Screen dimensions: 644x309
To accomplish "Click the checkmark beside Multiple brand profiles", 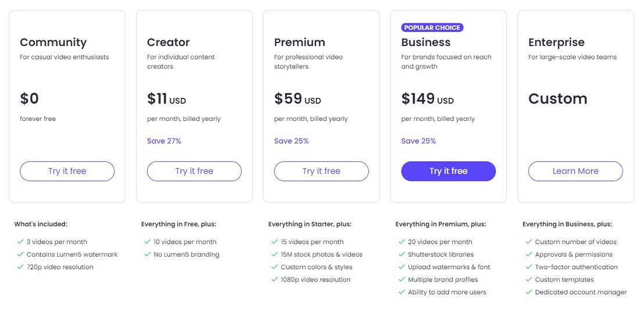I will coord(402,280).
